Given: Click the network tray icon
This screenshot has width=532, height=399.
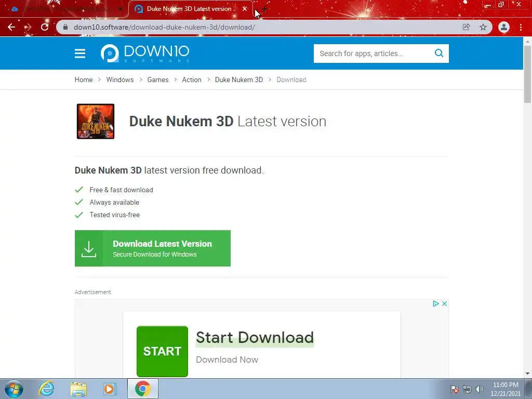Looking at the screenshot, I should click(x=467, y=389).
